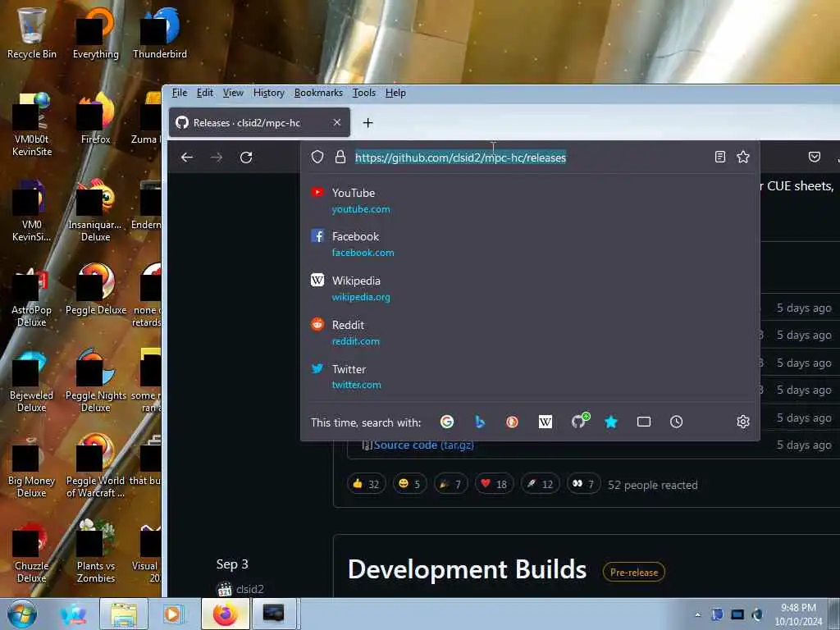
Task: Open the media player taskbar icon
Action: 172,614
